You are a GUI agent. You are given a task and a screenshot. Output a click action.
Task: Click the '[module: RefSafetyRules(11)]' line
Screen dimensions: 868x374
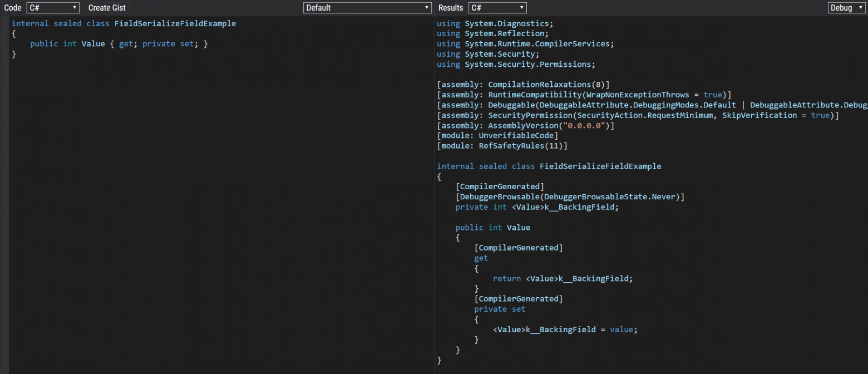pyautogui.click(x=502, y=146)
